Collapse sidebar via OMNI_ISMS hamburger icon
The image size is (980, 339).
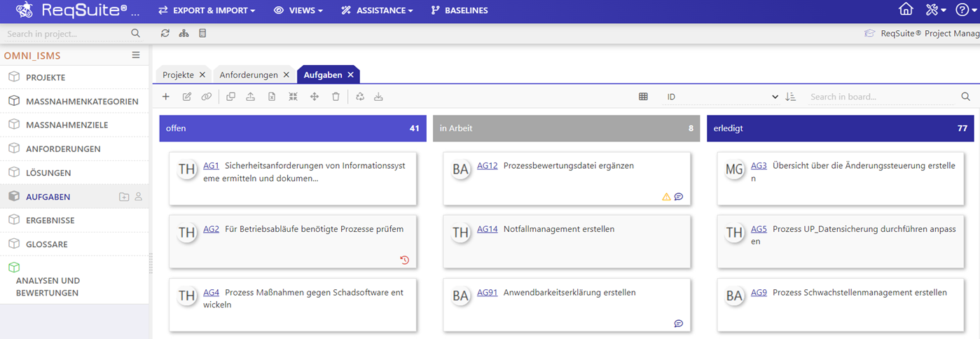point(136,55)
